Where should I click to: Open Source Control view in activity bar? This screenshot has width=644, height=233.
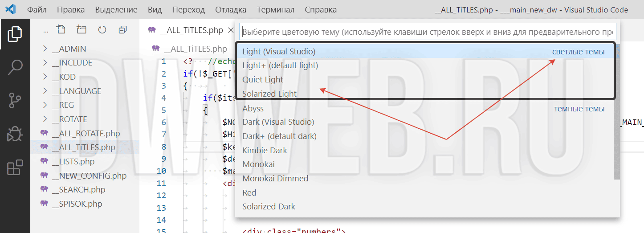click(15, 101)
